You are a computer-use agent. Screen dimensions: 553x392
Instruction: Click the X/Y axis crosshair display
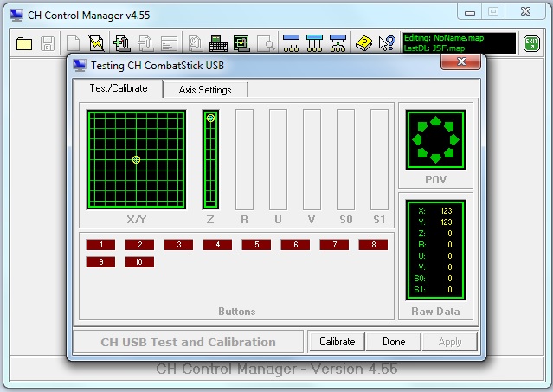tap(136, 160)
